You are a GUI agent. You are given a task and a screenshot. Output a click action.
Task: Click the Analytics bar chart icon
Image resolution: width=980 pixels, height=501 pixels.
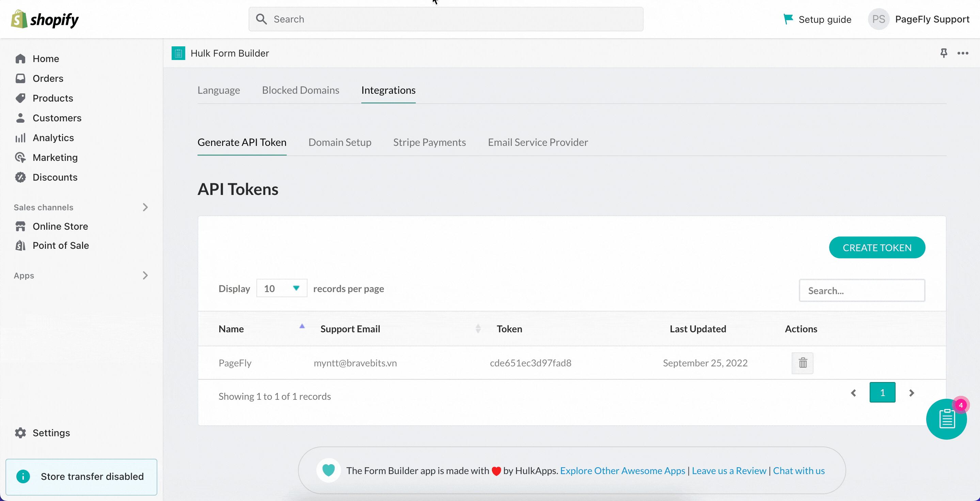[x=20, y=138]
